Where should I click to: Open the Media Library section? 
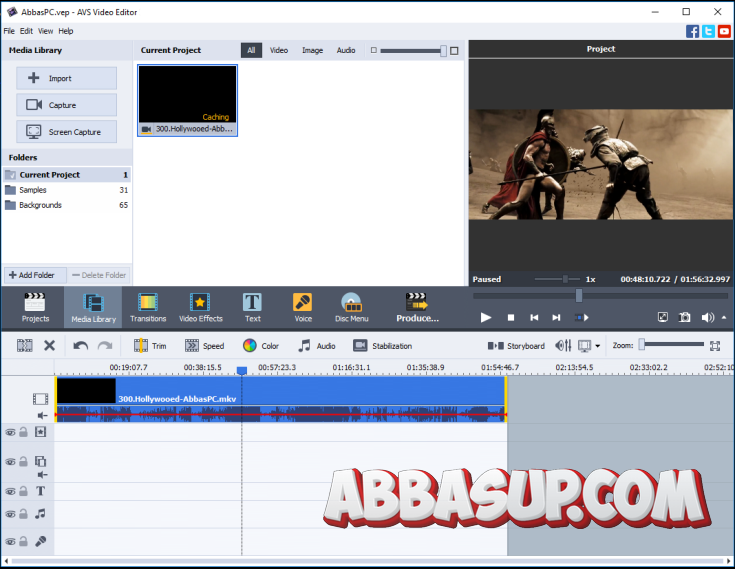pyautogui.click(x=93, y=307)
